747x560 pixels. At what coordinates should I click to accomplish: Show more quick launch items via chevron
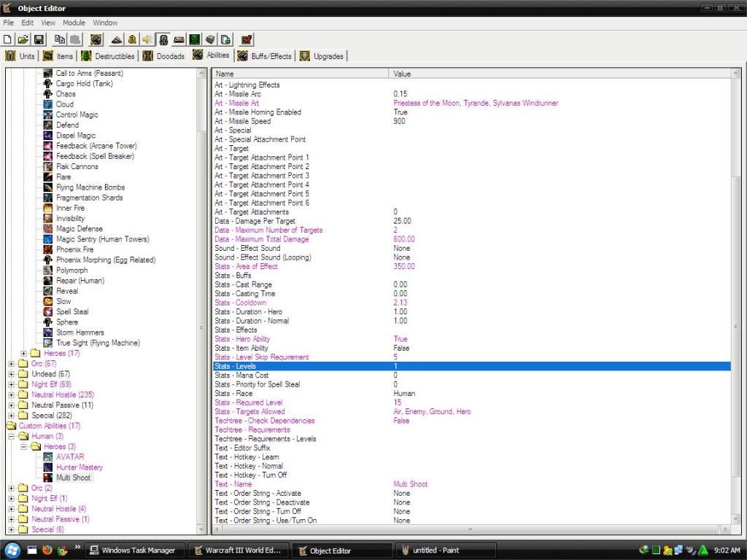[x=77, y=547]
